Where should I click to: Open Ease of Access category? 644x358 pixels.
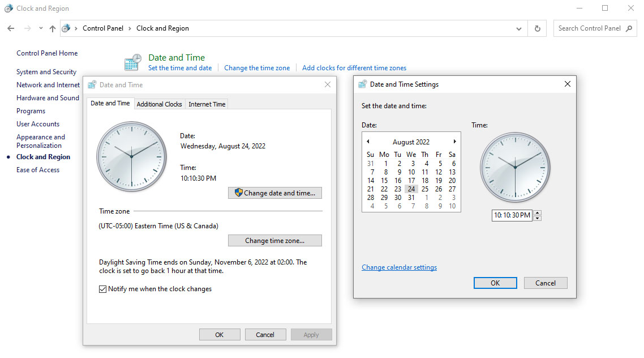click(x=38, y=170)
